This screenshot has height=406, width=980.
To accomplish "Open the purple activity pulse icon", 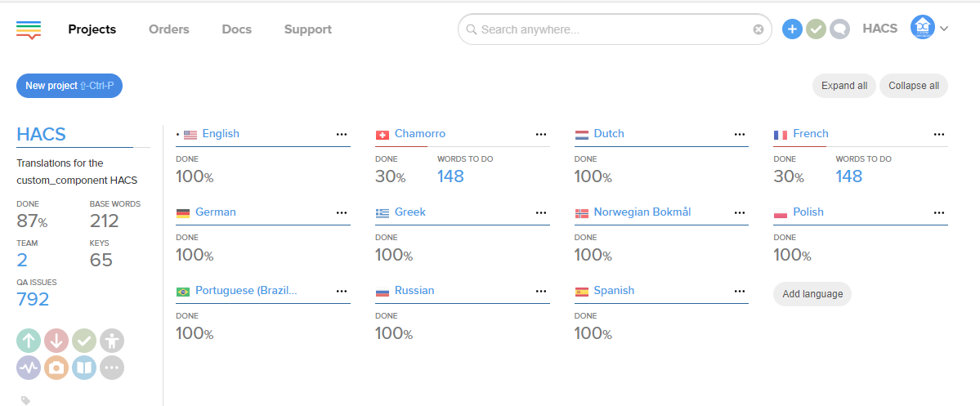I will tap(29, 368).
